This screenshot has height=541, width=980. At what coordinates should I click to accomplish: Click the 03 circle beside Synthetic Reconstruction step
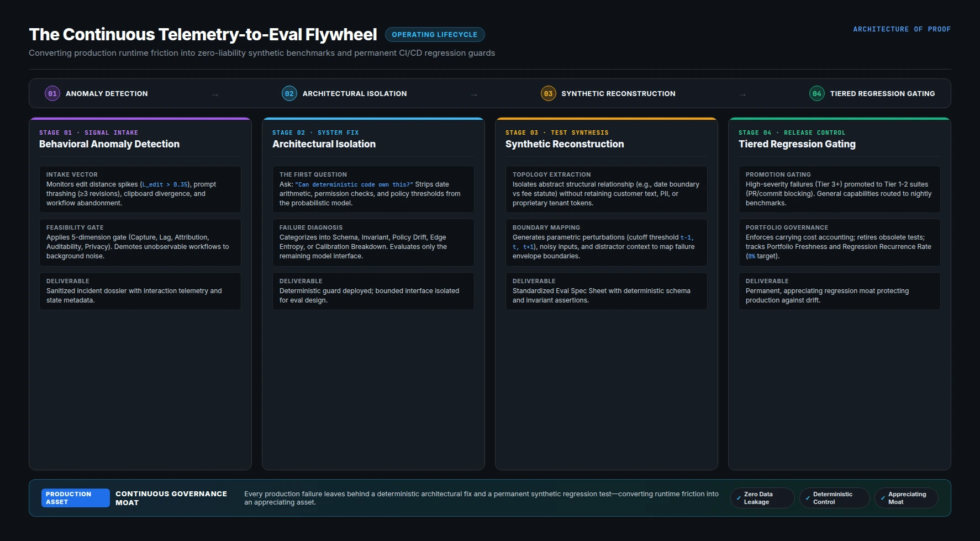[x=548, y=94]
